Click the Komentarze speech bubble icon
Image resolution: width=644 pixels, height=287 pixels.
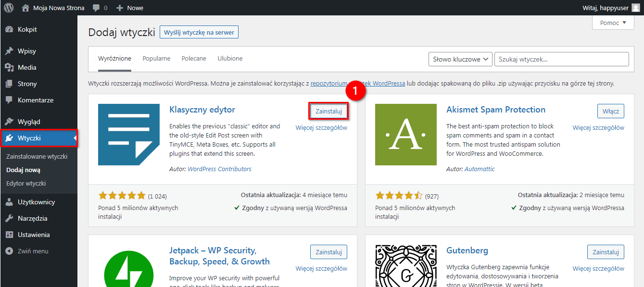click(9, 100)
